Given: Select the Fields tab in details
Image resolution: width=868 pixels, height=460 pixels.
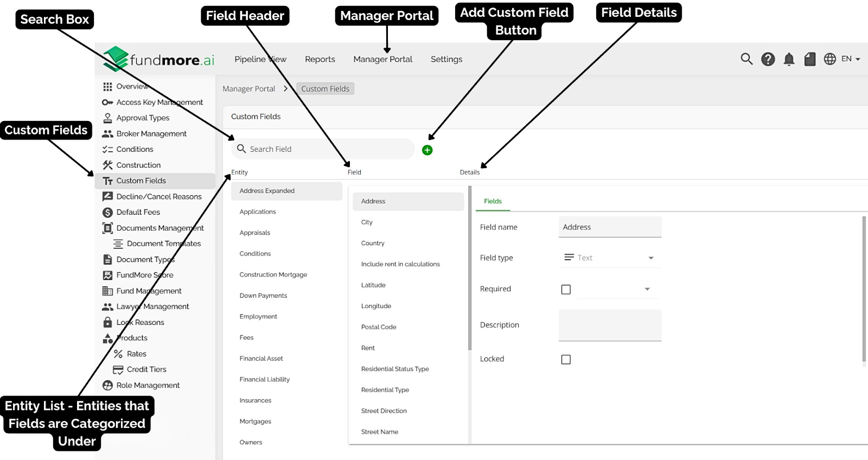Looking at the screenshot, I should 493,201.
